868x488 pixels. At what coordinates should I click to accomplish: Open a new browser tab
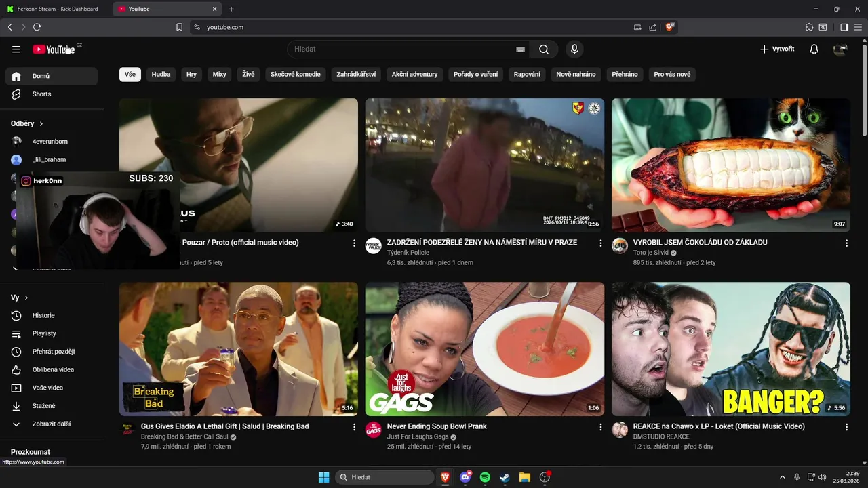(231, 9)
